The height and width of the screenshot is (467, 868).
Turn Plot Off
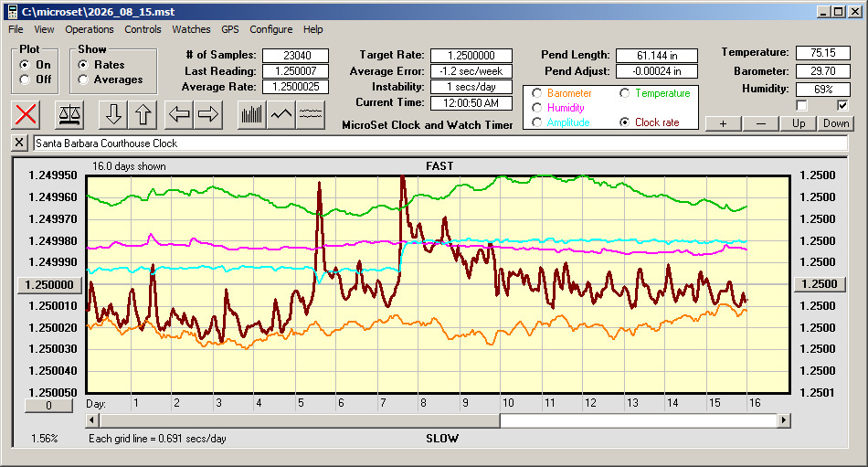click(25, 80)
